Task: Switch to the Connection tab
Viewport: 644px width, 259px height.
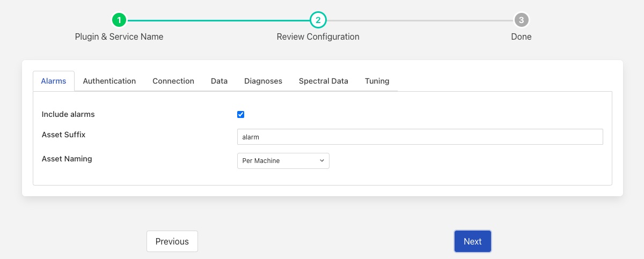Action: [x=173, y=81]
